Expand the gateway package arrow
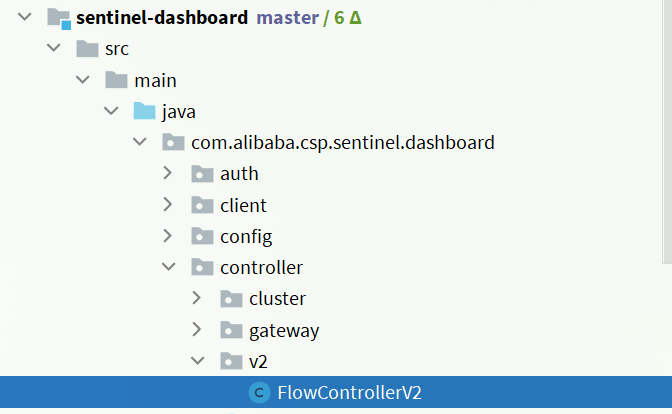 coord(198,330)
